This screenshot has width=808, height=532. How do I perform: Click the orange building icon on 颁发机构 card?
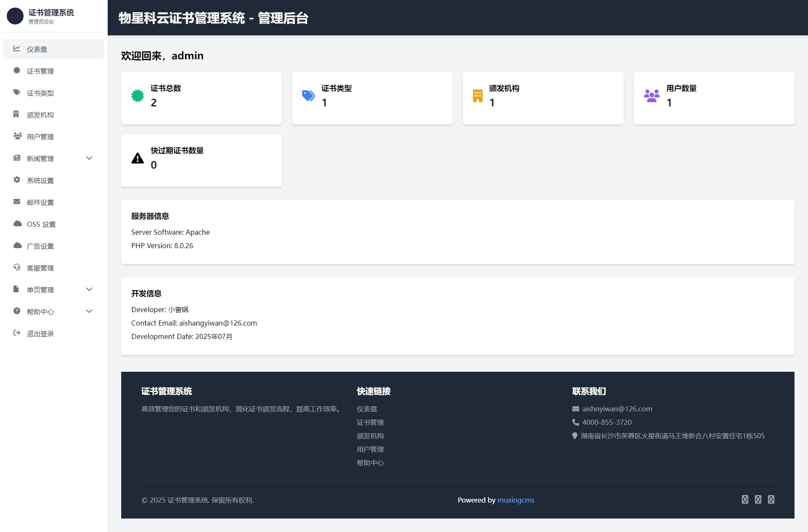click(478, 96)
